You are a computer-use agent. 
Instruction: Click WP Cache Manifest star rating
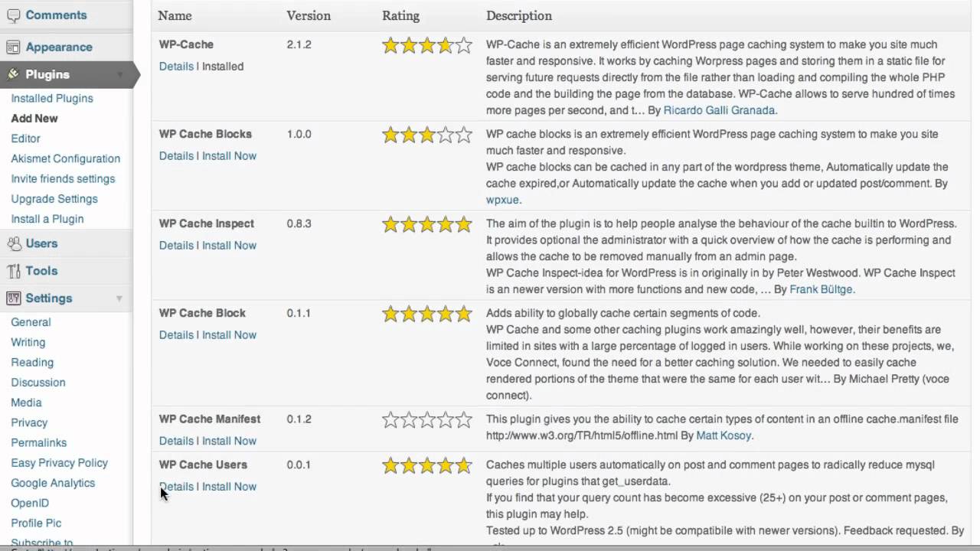tap(426, 419)
